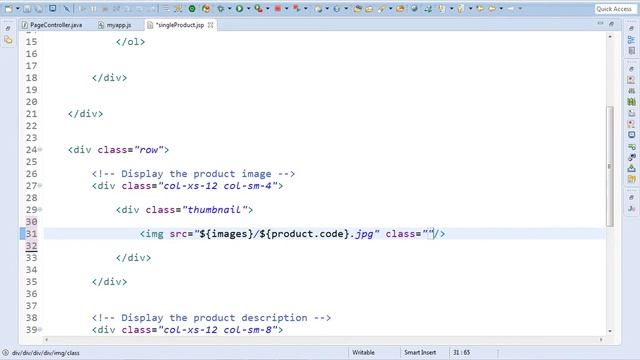Collapse the fold marker on line 24

40,150
